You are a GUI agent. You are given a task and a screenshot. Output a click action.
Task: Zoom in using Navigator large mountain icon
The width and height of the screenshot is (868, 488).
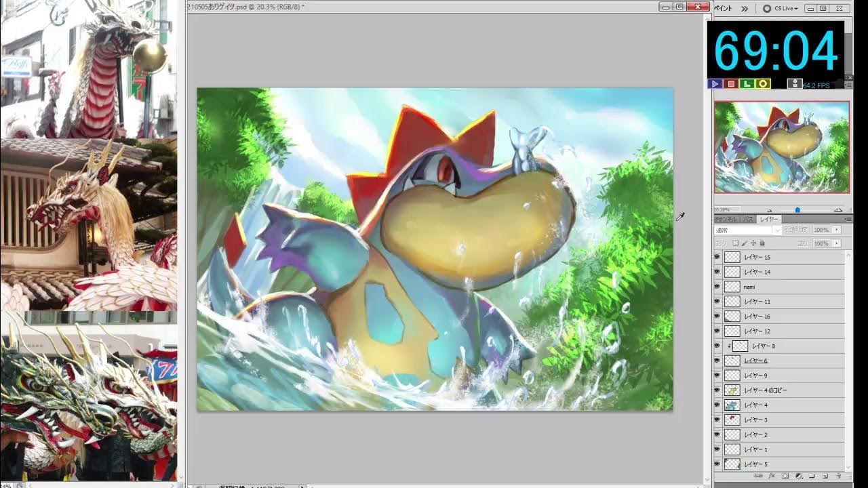point(837,210)
